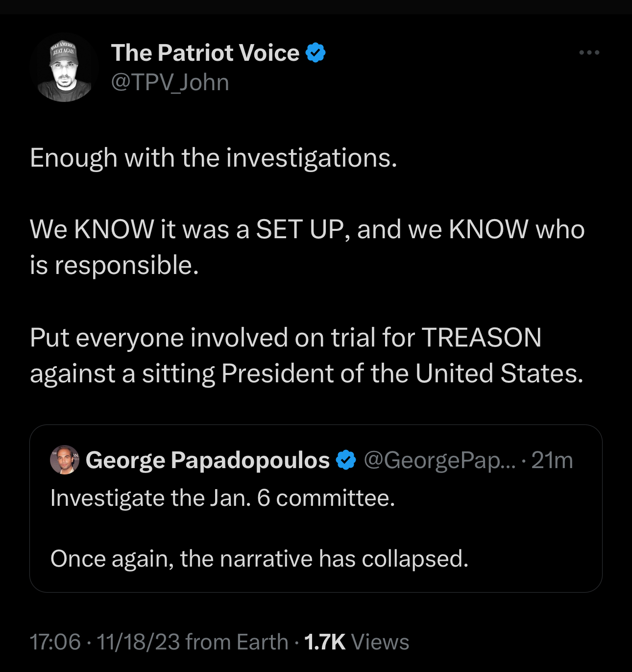Select the "Enough with the investigations." line
Image resolution: width=632 pixels, height=672 pixels.
pos(213,158)
